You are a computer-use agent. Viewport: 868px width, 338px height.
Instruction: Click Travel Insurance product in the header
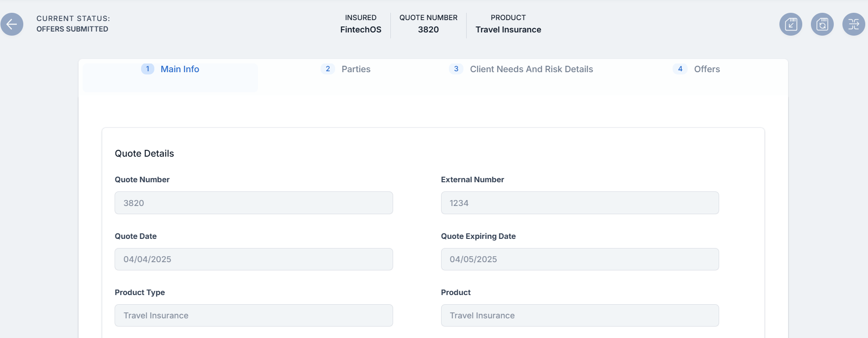pyautogui.click(x=508, y=30)
